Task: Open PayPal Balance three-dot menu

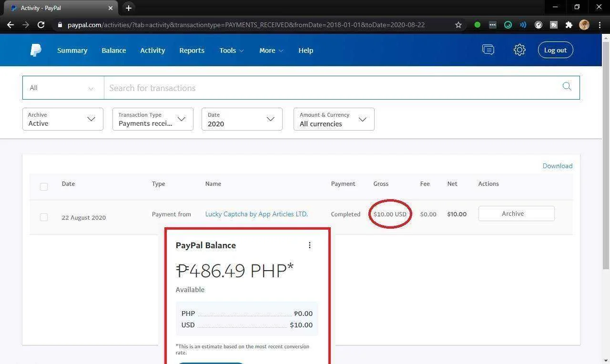Action: [x=310, y=245]
